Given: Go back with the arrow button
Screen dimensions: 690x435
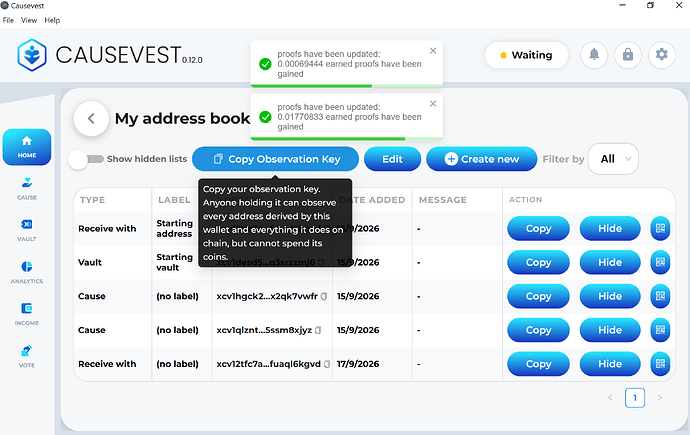Looking at the screenshot, I should pyautogui.click(x=91, y=118).
